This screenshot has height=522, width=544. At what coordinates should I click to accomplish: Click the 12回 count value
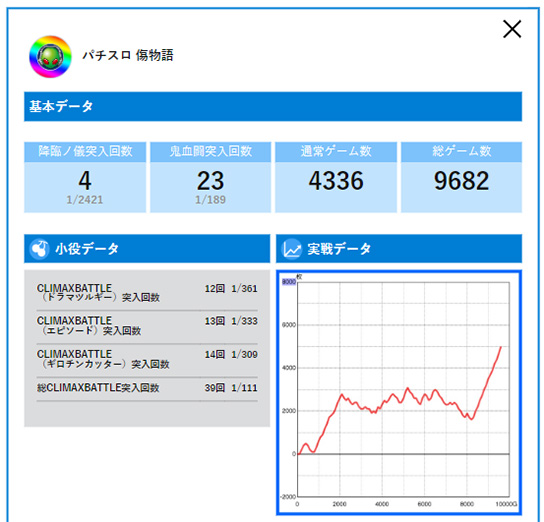click(x=215, y=289)
